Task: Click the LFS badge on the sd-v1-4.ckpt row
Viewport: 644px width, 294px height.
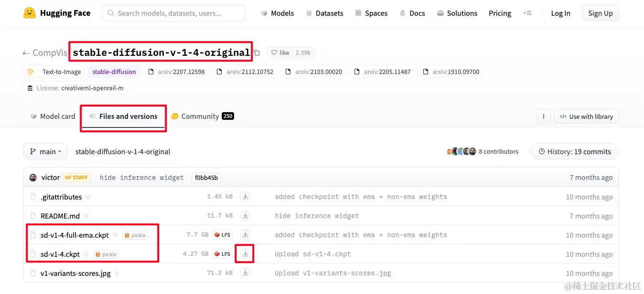Action: (223, 254)
